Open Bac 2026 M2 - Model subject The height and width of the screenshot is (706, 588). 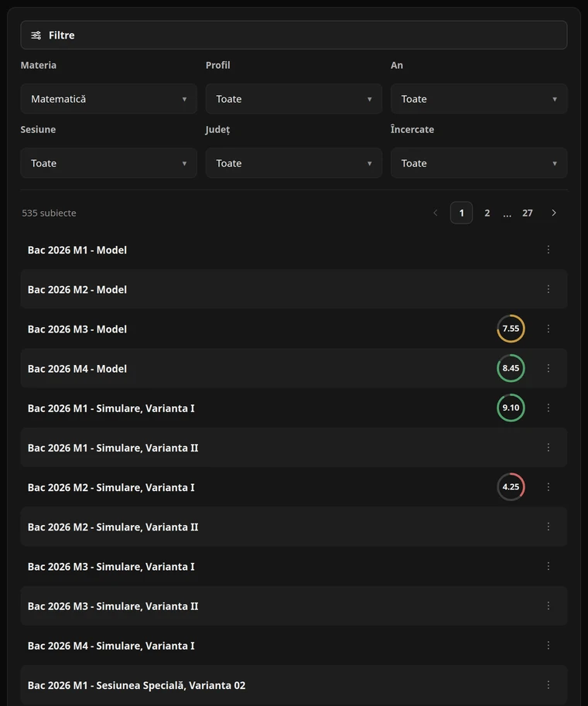click(x=294, y=289)
